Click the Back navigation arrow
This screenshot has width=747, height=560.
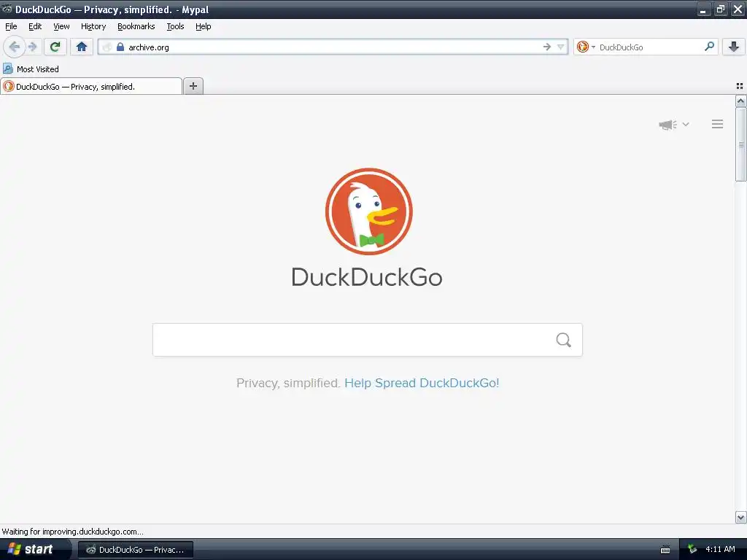pos(14,47)
